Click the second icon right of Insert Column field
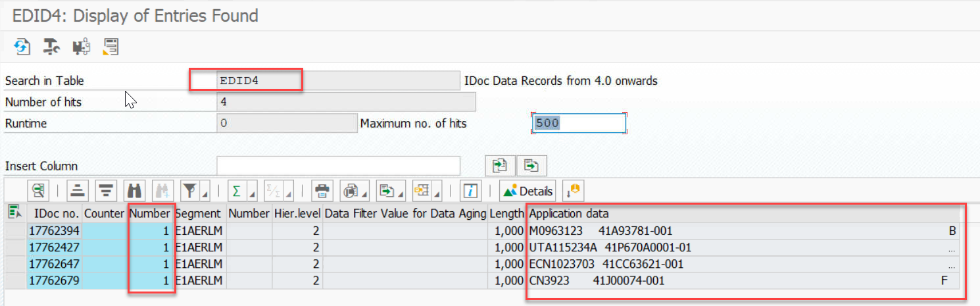This screenshot has height=306, width=980. click(x=532, y=166)
